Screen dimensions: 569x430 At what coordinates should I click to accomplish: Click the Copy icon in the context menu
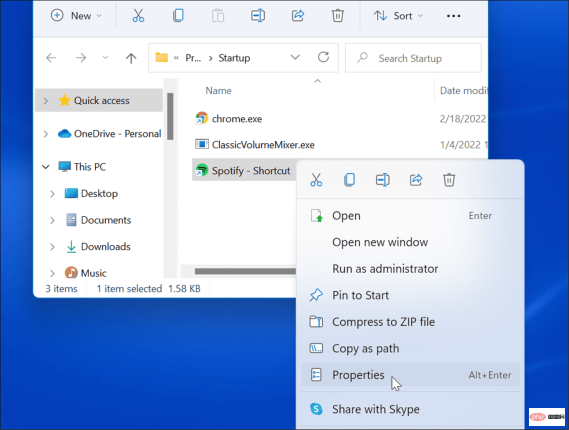[349, 180]
